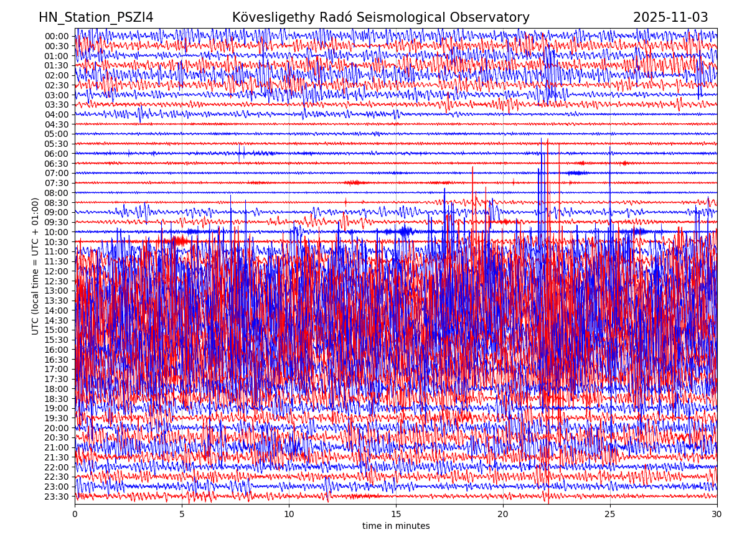The height and width of the screenshot is (560, 747).
Task: Click the 25 tick on the minutes axis
Action: tap(610, 515)
